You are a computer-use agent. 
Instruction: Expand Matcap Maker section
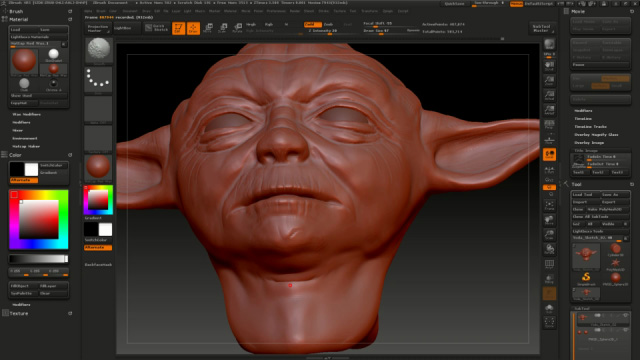(26, 146)
